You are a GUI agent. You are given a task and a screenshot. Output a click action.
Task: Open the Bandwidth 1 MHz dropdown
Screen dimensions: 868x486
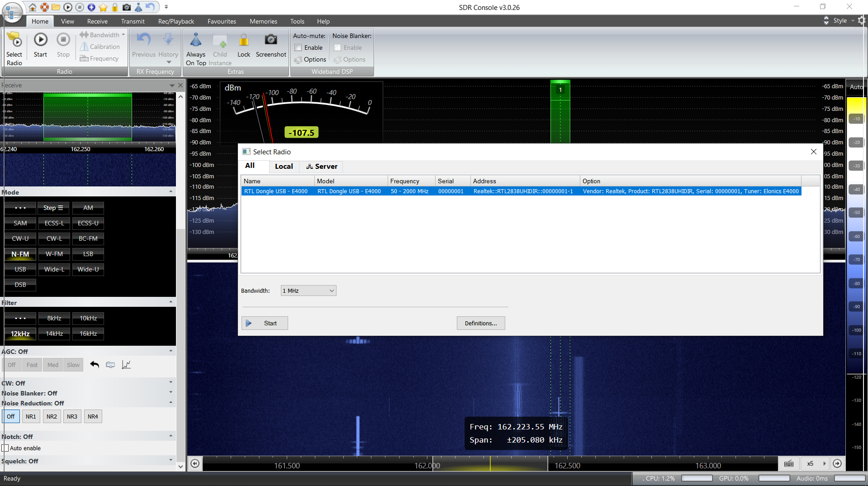click(x=308, y=291)
